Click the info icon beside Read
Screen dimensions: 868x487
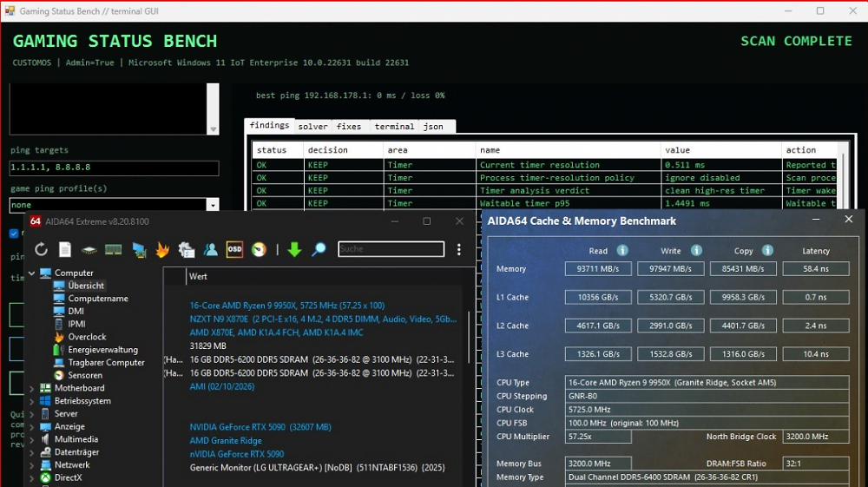tap(622, 250)
